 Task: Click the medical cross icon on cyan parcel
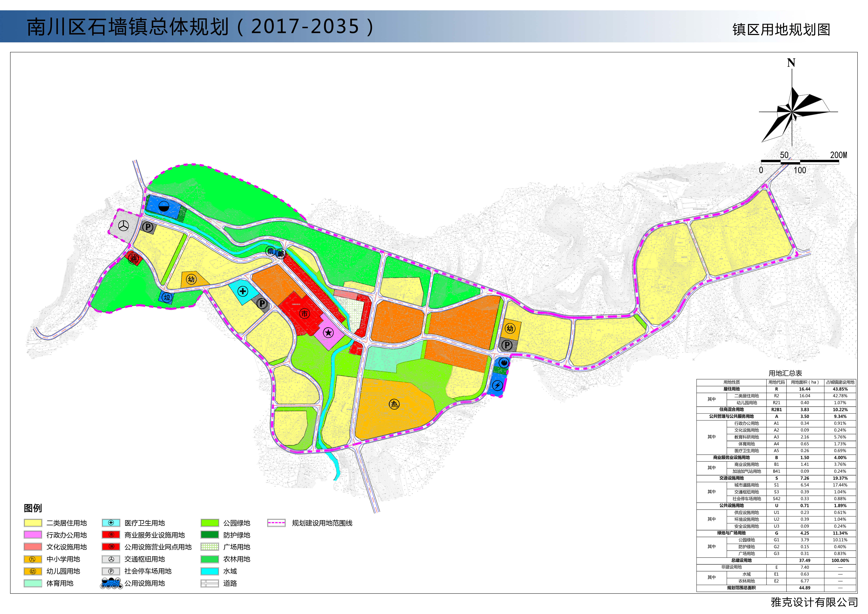point(243,291)
